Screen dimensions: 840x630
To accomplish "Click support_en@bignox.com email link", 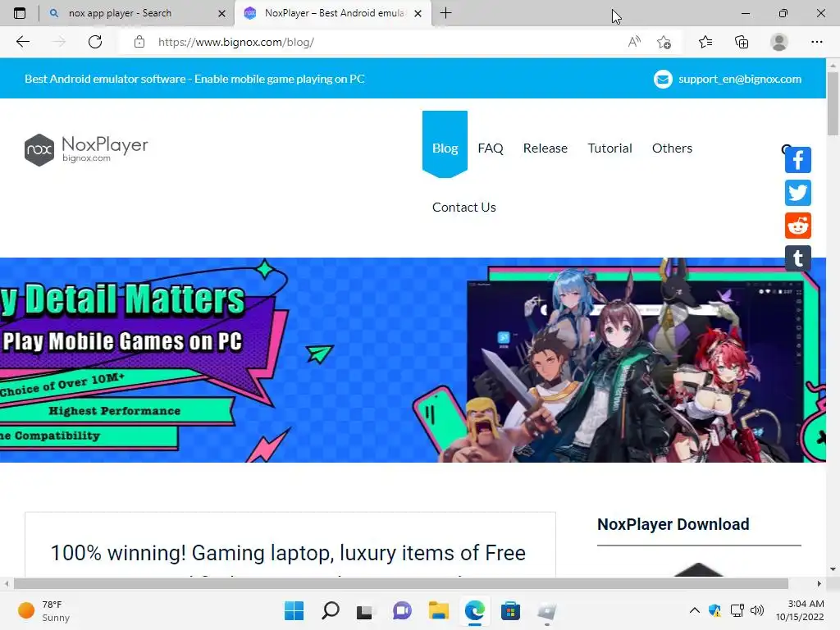I will click(740, 79).
